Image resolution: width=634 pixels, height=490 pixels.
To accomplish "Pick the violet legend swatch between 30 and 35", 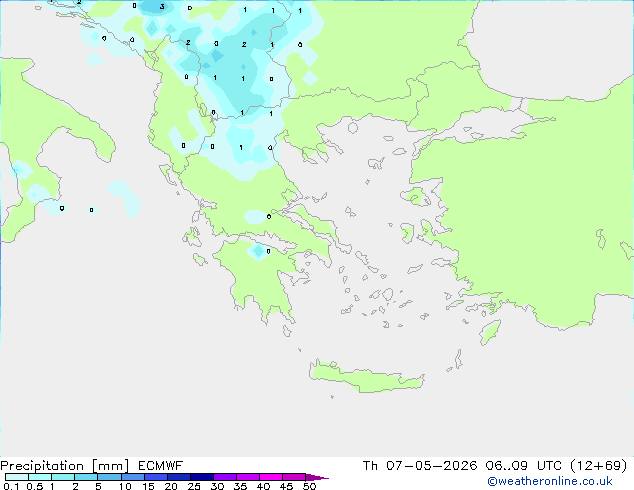I will (x=225, y=477).
